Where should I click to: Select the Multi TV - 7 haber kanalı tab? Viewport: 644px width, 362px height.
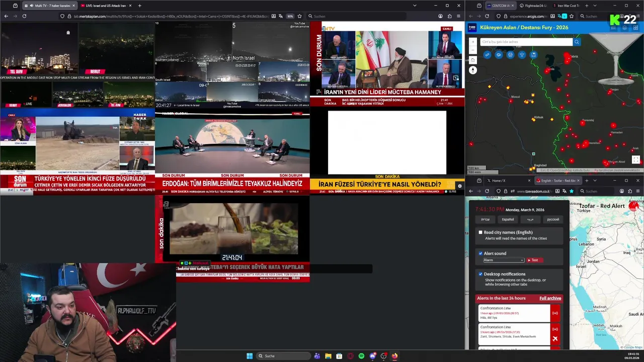(x=49, y=6)
